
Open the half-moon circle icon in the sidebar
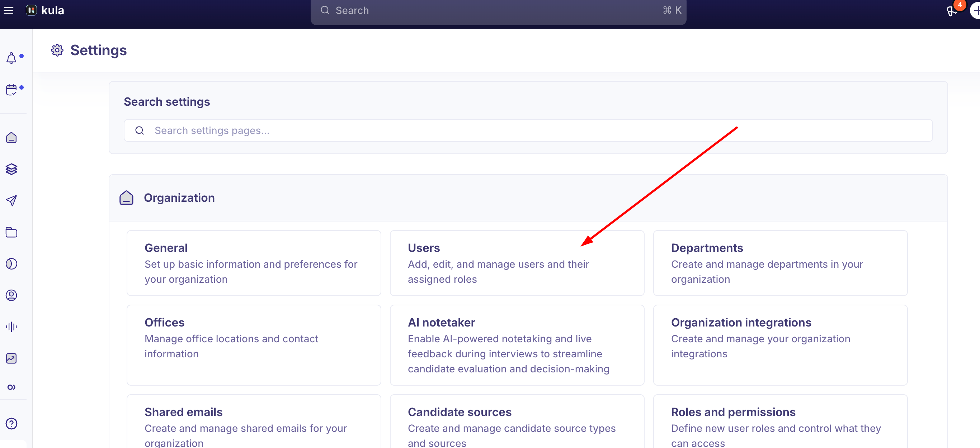[11, 264]
